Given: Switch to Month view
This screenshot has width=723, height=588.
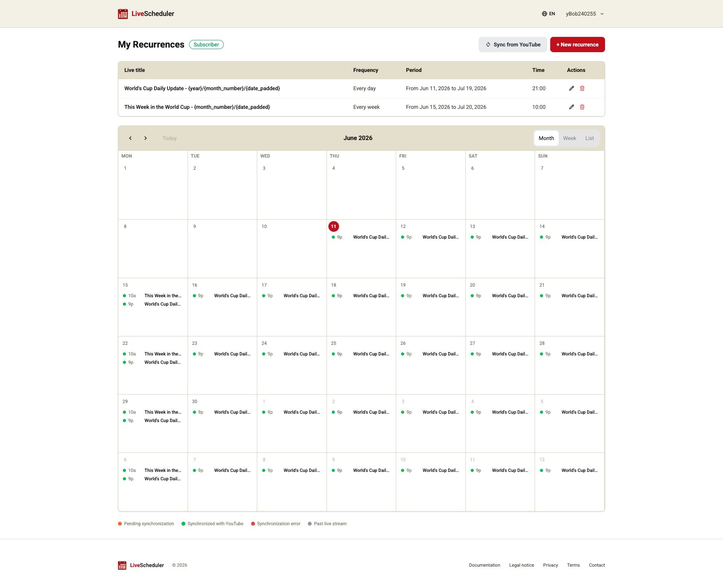Looking at the screenshot, I should click(x=546, y=138).
